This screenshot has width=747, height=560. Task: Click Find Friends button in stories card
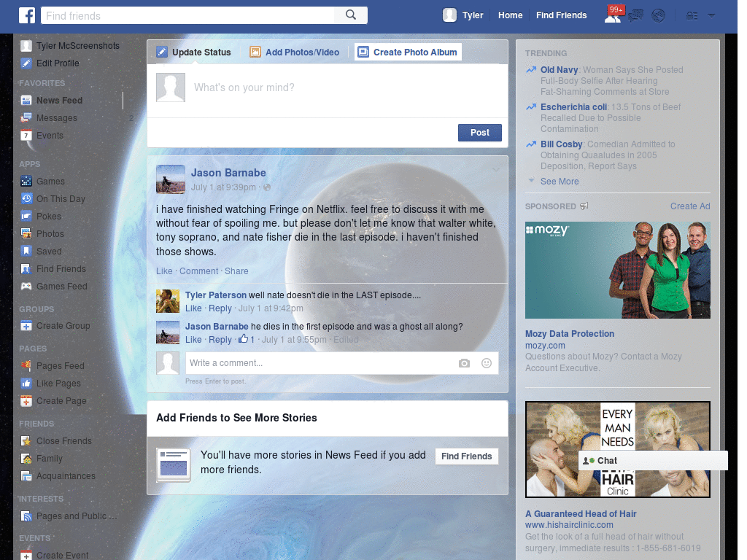point(466,456)
